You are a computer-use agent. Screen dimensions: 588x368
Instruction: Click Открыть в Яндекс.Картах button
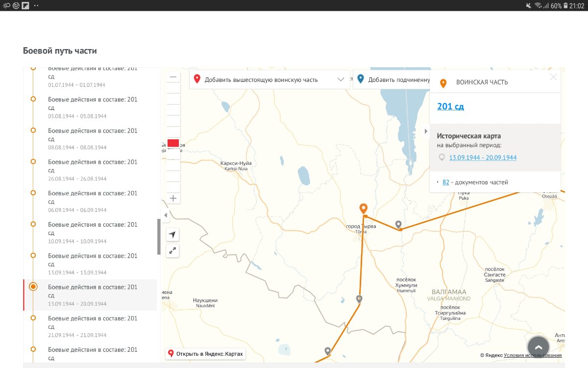click(x=205, y=354)
